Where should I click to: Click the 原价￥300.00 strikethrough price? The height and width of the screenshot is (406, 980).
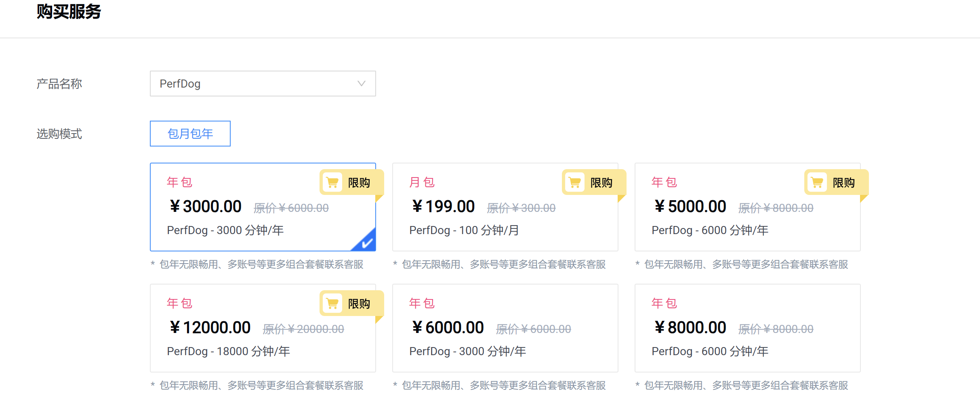click(x=521, y=208)
